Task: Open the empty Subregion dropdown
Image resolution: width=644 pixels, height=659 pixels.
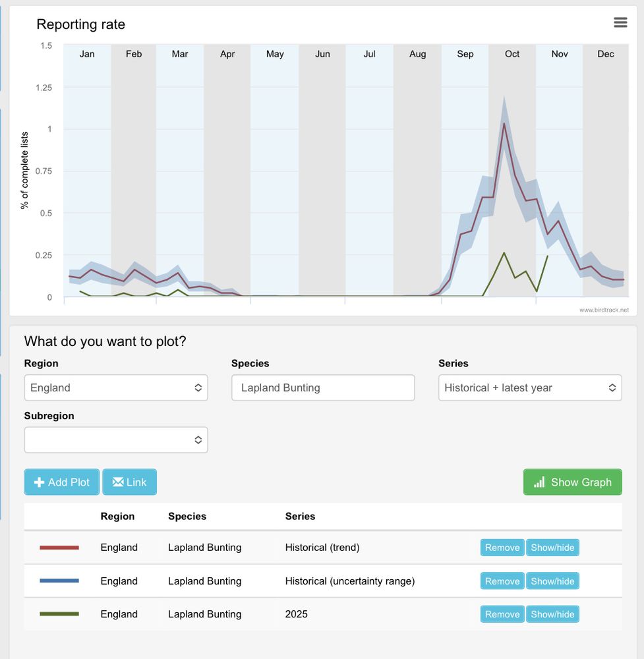Action: 116,440
